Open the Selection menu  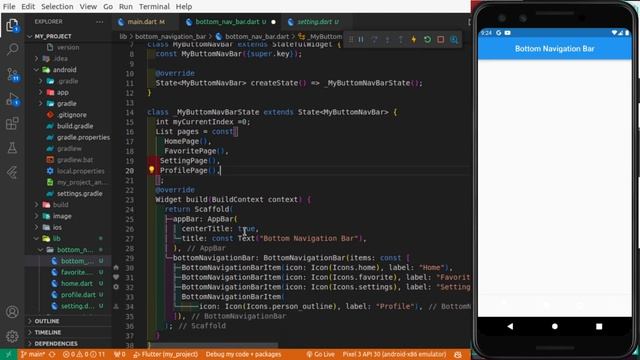[x=57, y=7]
